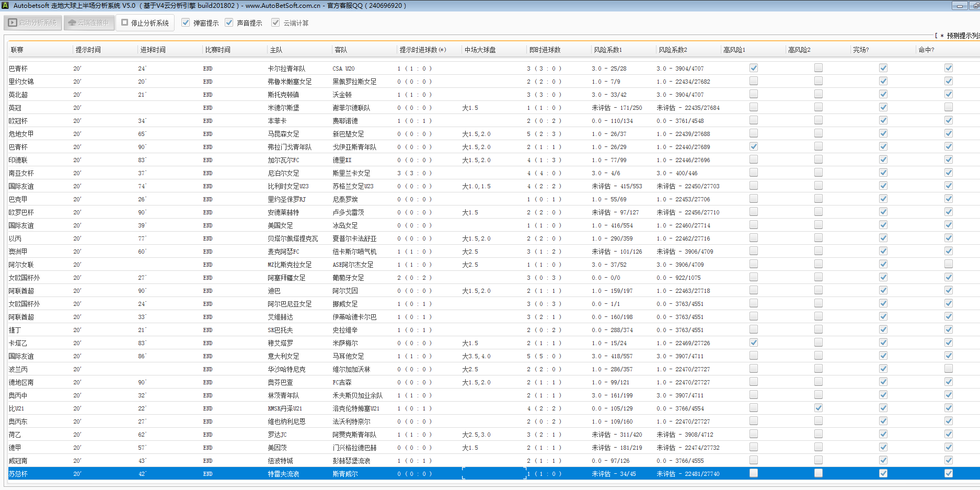The width and height of the screenshot is (980, 490).
Task: Click the 停止分析系统 stop button
Action: click(145, 23)
